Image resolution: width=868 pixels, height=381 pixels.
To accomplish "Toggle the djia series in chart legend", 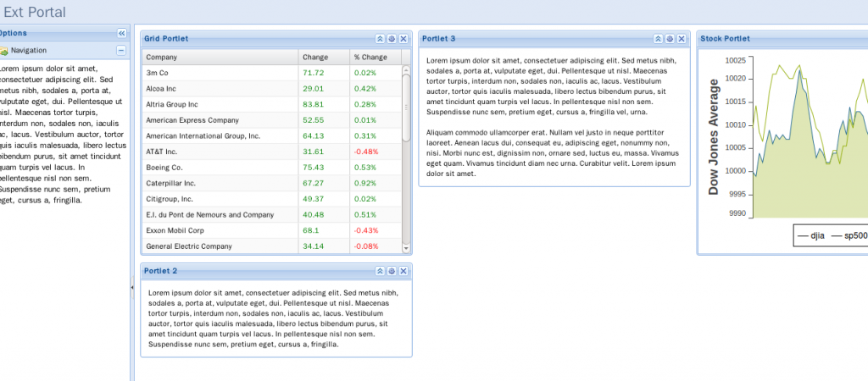I will 810,236.
